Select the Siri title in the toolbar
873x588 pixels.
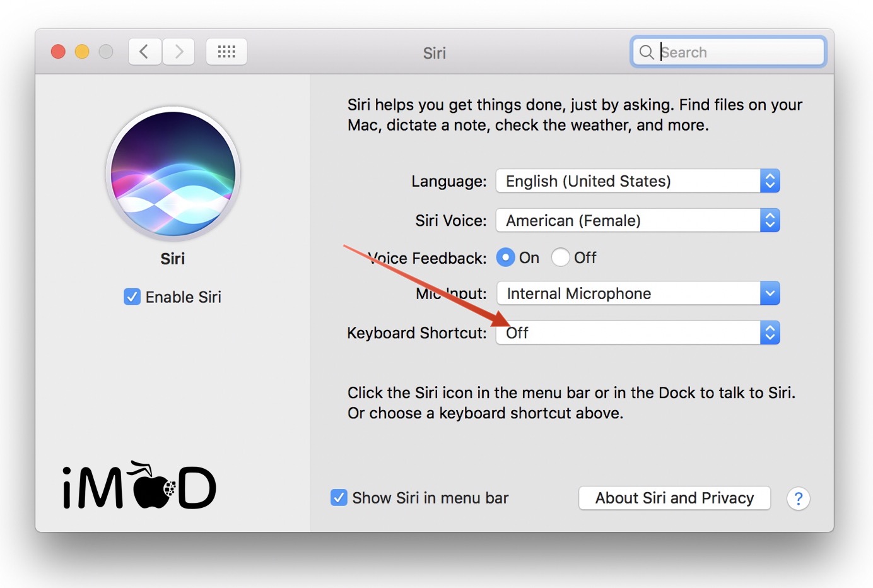(x=434, y=53)
